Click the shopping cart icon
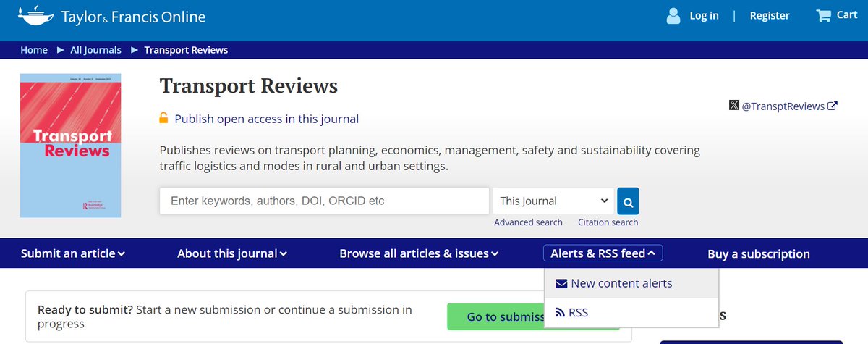This screenshot has height=344, width=868. click(x=823, y=15)
